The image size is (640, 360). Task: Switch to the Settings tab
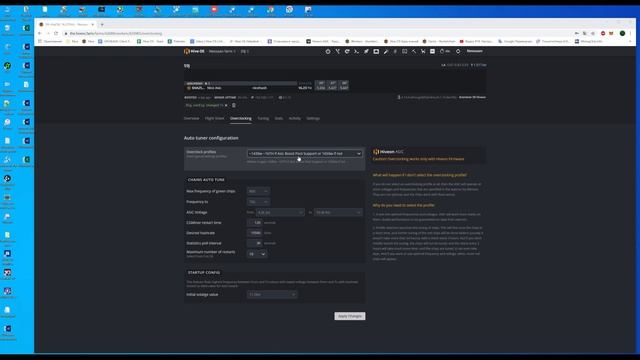click(x=313, y=118)
